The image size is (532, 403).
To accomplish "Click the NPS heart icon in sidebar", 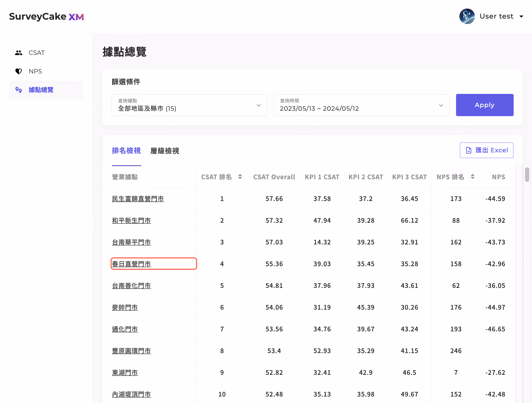I will pyautogui.click(x=19, y=71).
